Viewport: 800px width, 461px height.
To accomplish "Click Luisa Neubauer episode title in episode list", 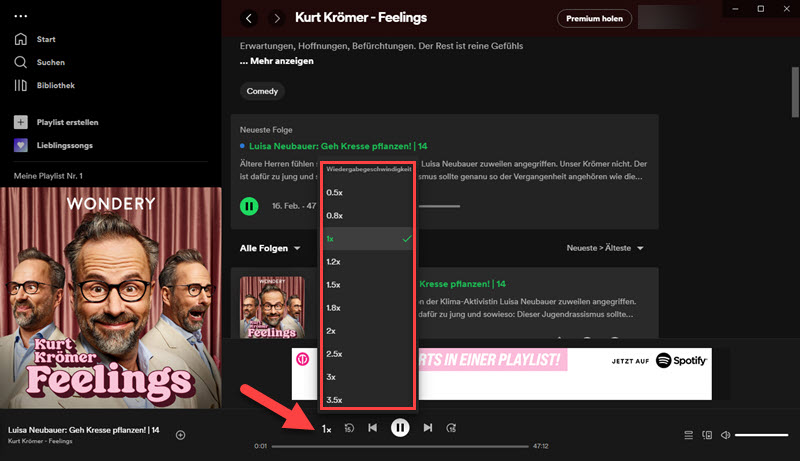I will click(x=462, y=284).
